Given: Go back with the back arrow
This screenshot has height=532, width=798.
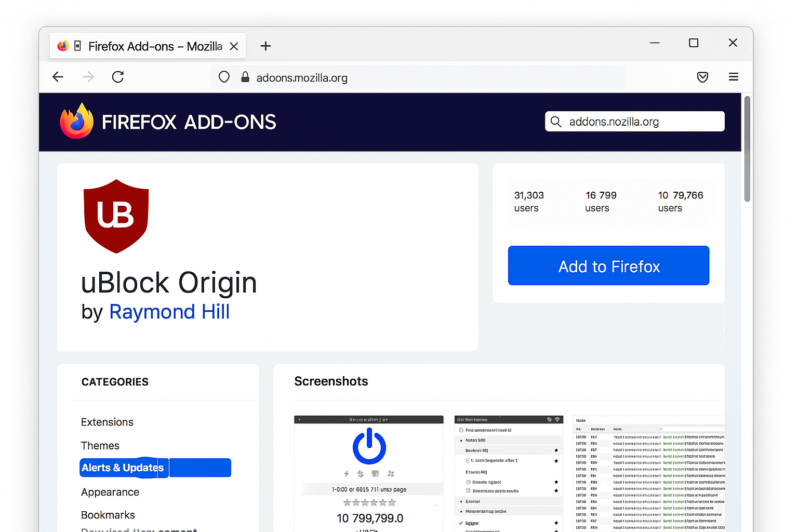Looking at the screenshot, I should [58, 77].
